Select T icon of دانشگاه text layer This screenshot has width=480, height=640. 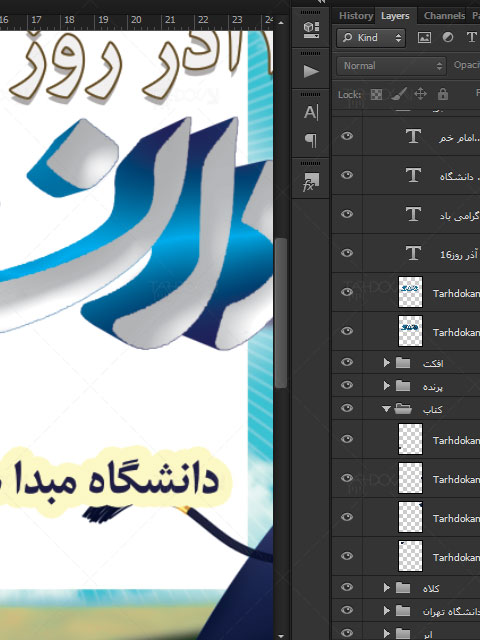pos(413,175)
